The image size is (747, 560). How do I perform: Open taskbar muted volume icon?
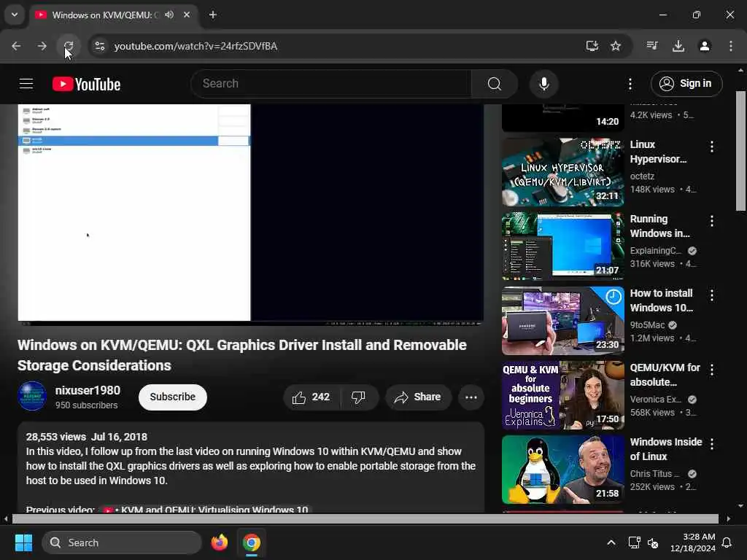653,542
